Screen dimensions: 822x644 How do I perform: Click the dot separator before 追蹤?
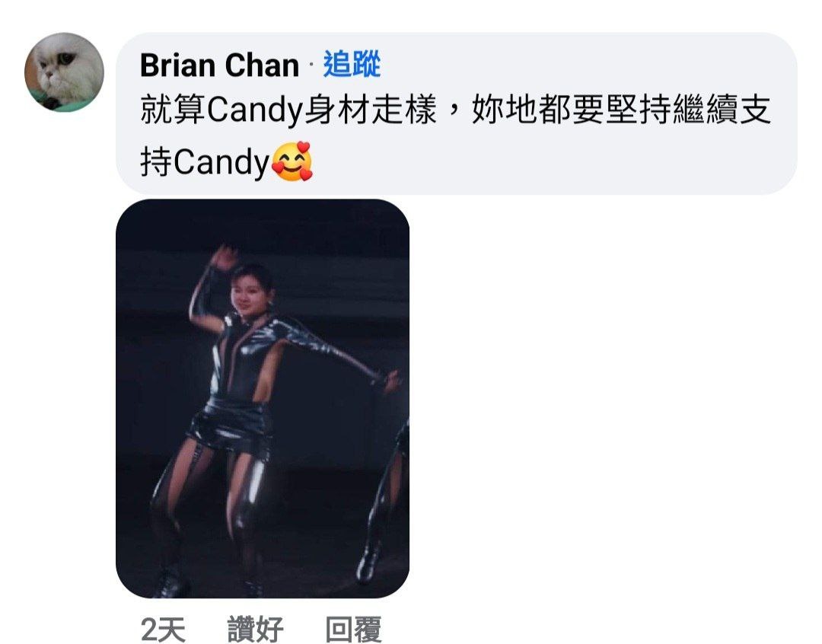coord(311,65)
